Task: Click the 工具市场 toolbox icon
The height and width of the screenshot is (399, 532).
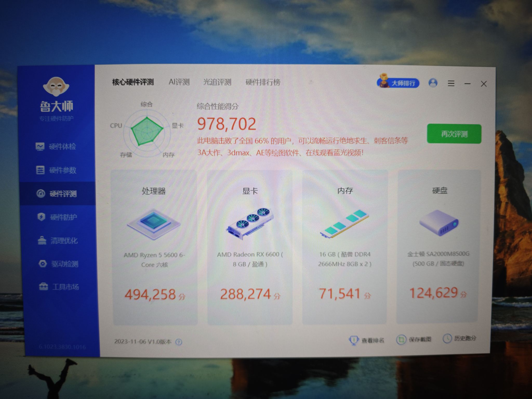Action: tap(43, 287)
